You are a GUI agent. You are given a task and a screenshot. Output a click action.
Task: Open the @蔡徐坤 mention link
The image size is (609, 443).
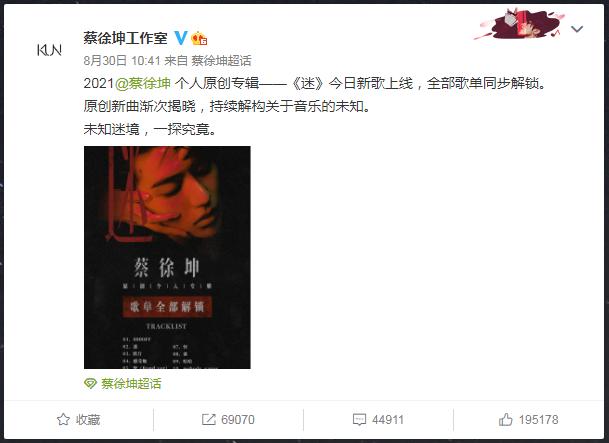pos(143,83)
